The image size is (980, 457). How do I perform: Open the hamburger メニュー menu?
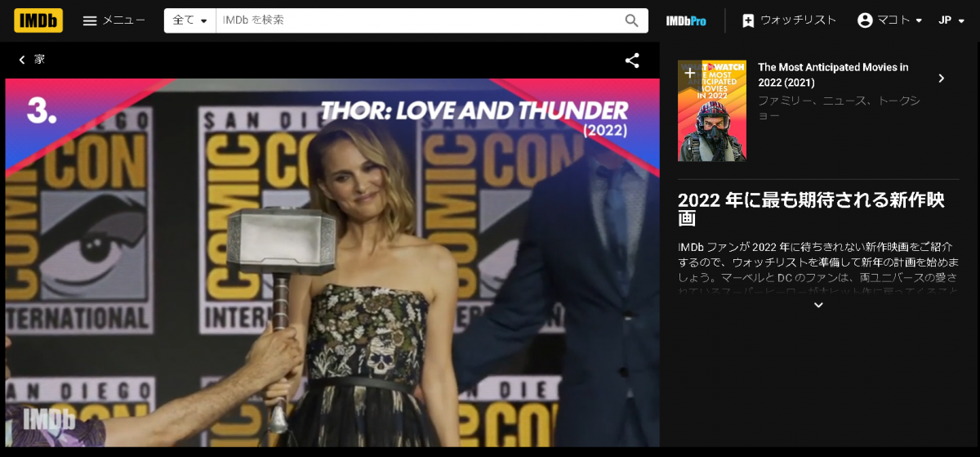click(114, 20)
